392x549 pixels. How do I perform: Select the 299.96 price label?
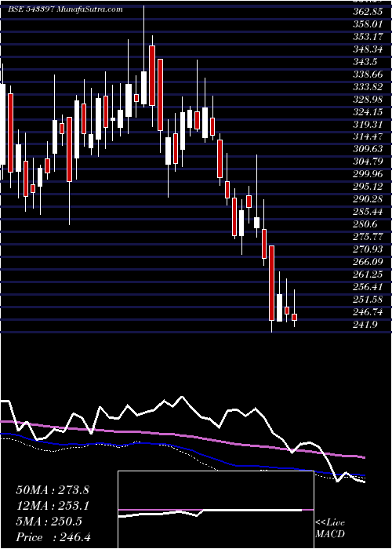(x=367, y=174)
